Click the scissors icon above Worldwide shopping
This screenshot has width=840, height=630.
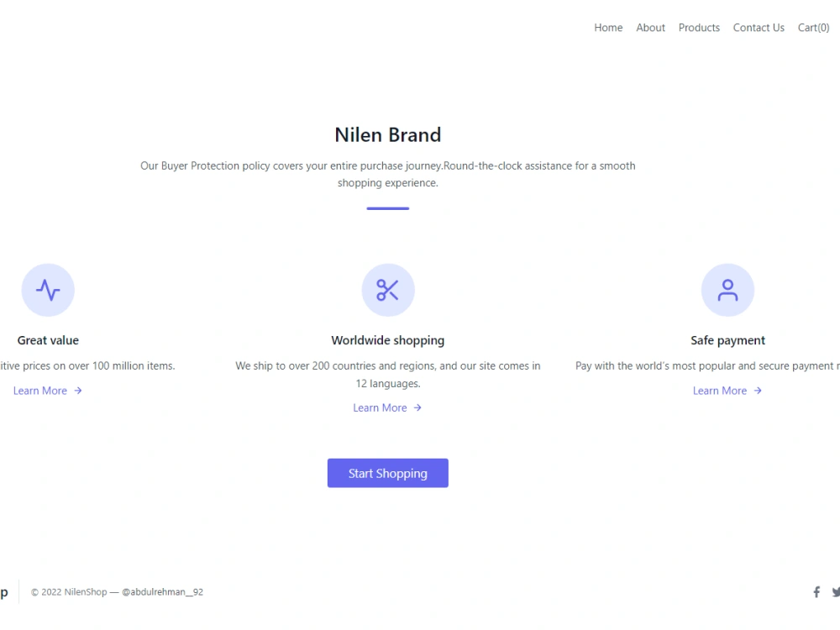click(387, 290)
